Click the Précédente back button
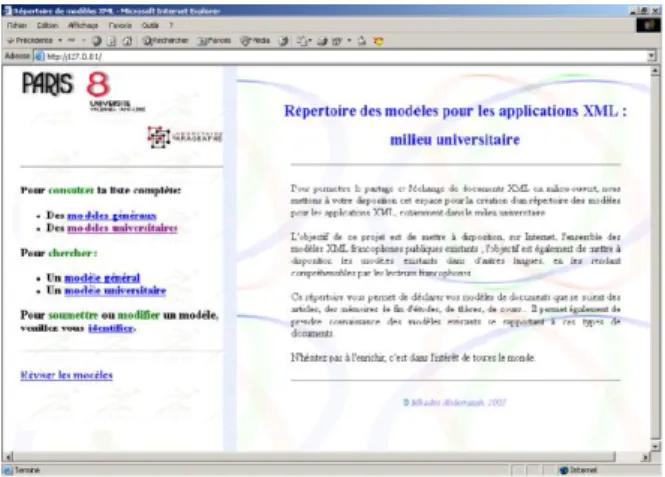This screenshot has width=665, height=477. [x=30, y=41]
